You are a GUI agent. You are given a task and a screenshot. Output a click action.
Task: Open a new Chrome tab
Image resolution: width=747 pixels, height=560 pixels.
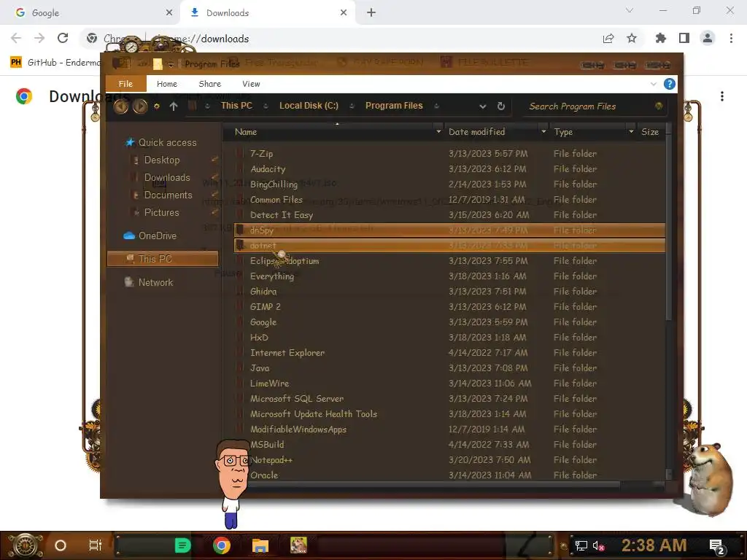coord(371,13)
